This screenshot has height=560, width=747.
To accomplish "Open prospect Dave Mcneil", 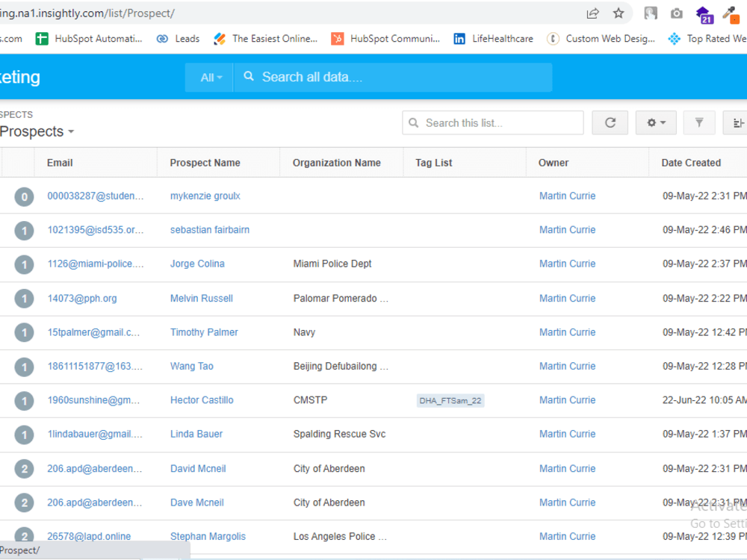I will [x=196, y=502].
